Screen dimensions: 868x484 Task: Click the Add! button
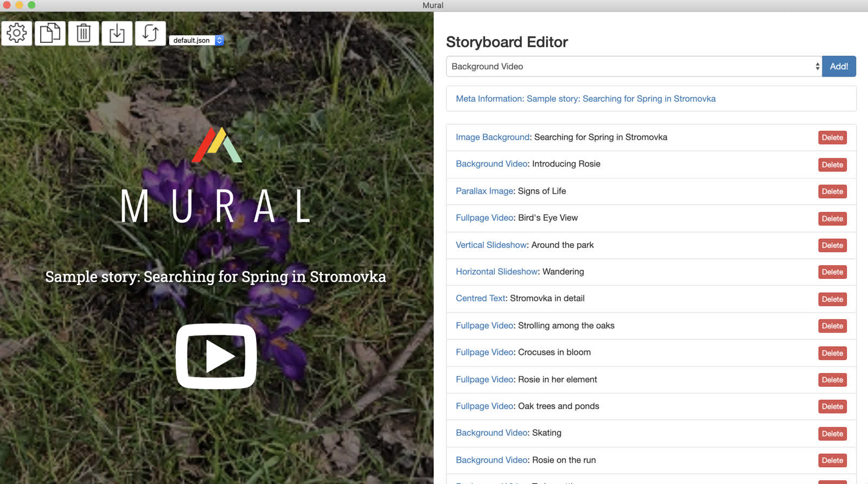click(839, 66)
